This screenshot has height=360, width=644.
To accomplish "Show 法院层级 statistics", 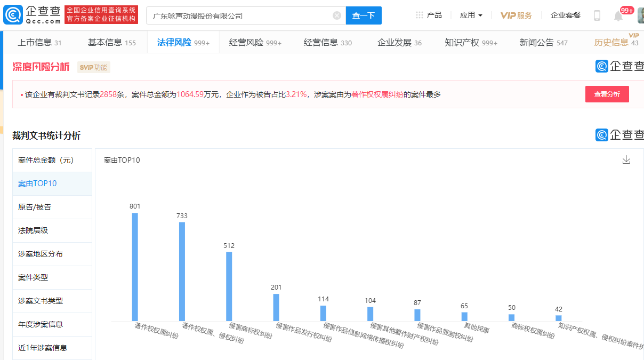I will [x=52, y=230].
